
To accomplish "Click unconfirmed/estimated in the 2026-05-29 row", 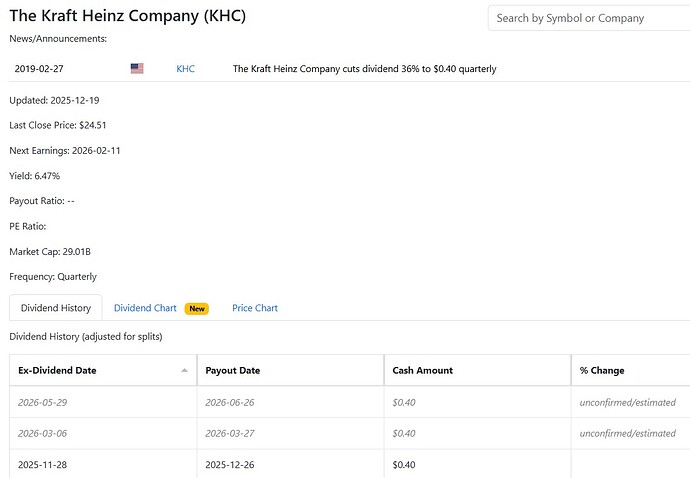I will pyautogui.click(x=628, y=402).
